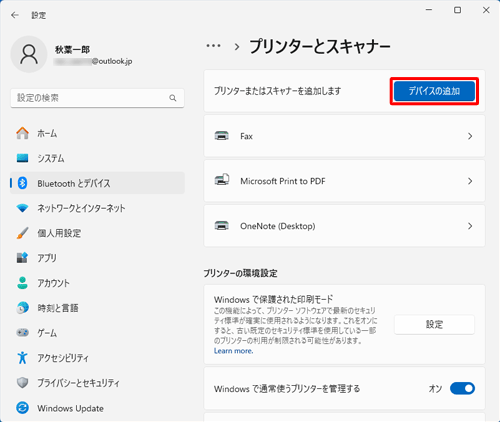
Task: Select Microsoft Print to PDF label
Action: [x=283, y=181]
